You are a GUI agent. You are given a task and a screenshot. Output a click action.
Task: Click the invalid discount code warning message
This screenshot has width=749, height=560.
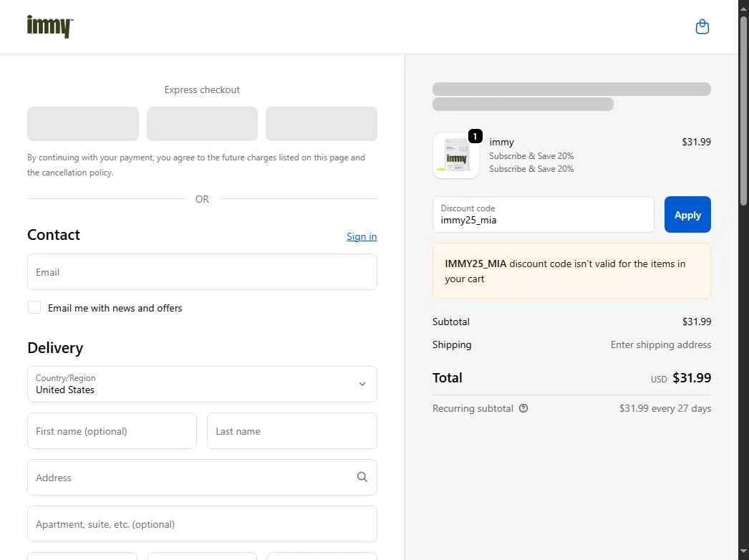click(x=571, y=271)
